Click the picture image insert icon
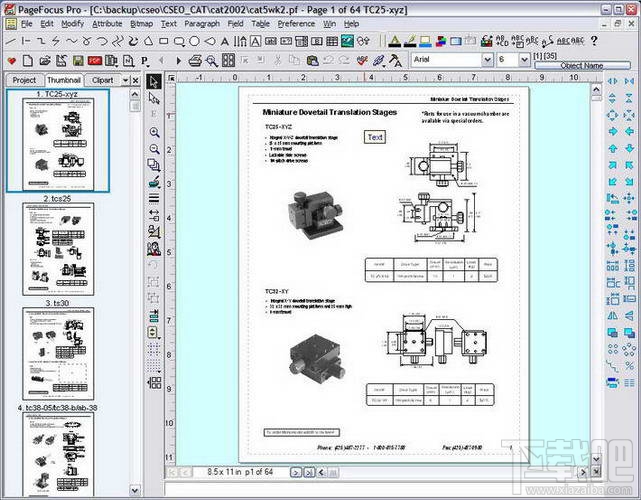The width and height of the screenshot is (641, 500). click(347, 41)
